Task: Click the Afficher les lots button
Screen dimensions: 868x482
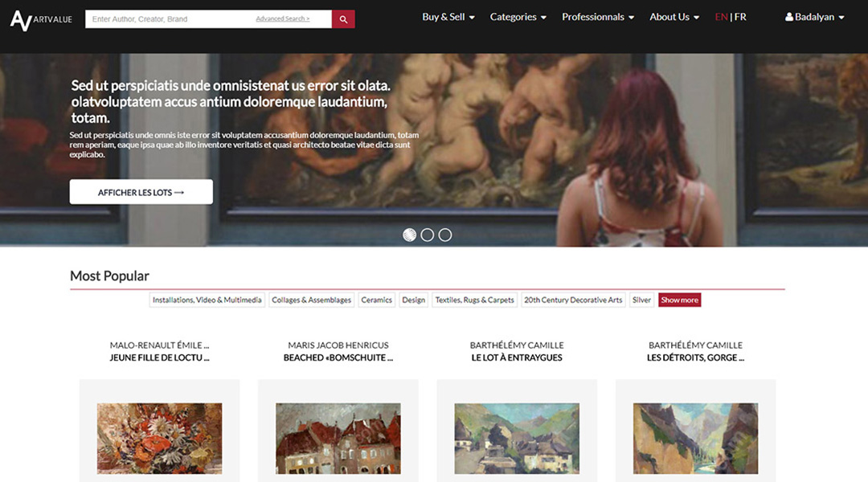Action: (141, 192)
